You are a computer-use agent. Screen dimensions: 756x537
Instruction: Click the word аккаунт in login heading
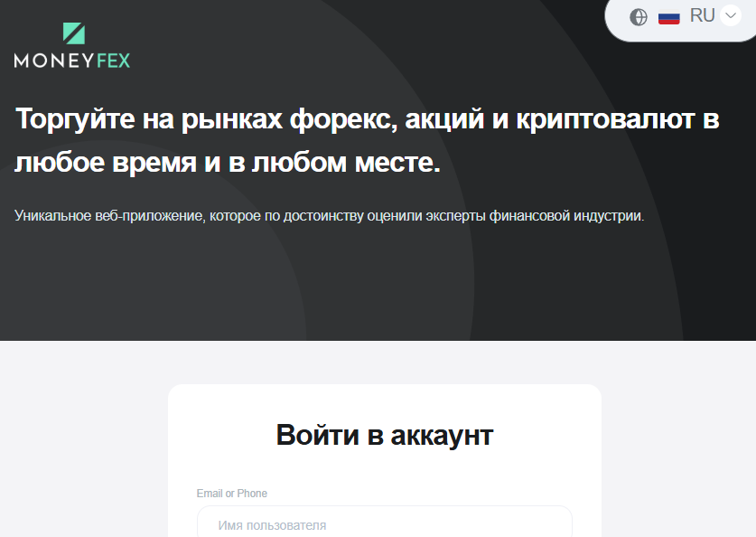[442, 435]
